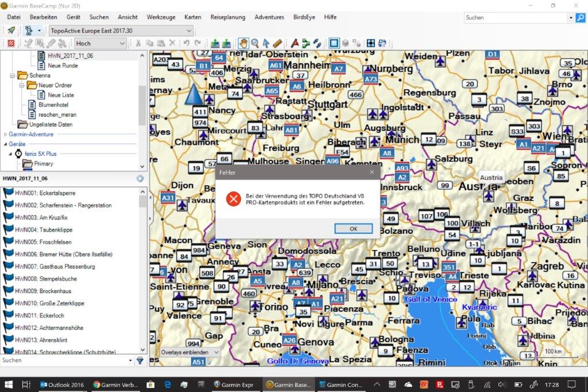Screen dimensions: 588x392
Task: Select the magnifier zoom tool
Action: [x=255, y=44]
